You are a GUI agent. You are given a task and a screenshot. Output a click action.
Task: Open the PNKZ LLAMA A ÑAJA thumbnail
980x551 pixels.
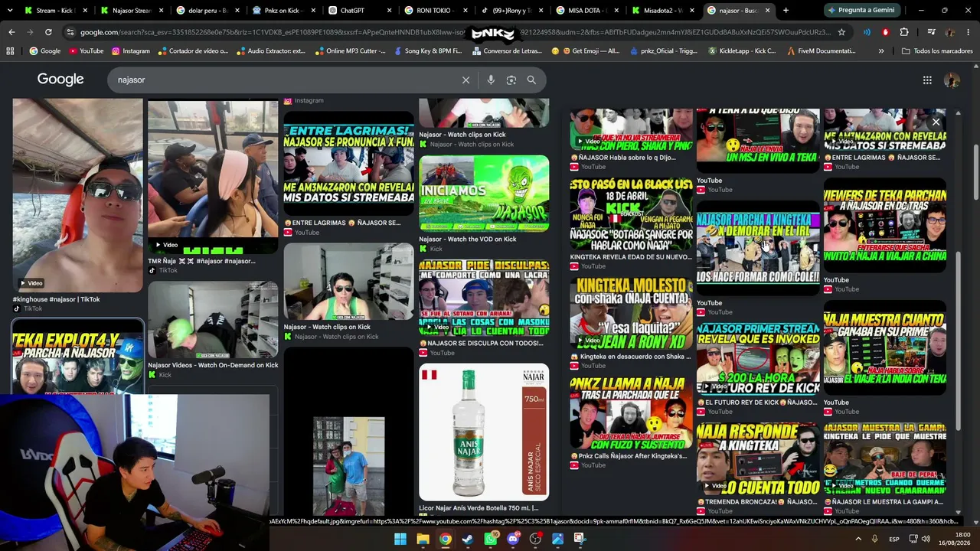pos(631,412)
